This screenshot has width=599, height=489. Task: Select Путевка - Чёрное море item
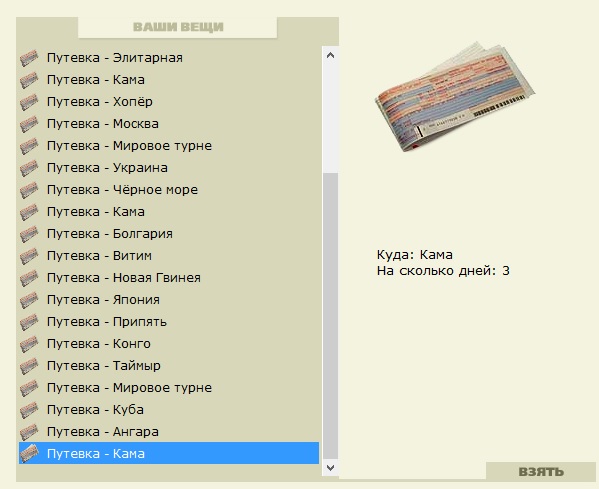coord(169,190)
